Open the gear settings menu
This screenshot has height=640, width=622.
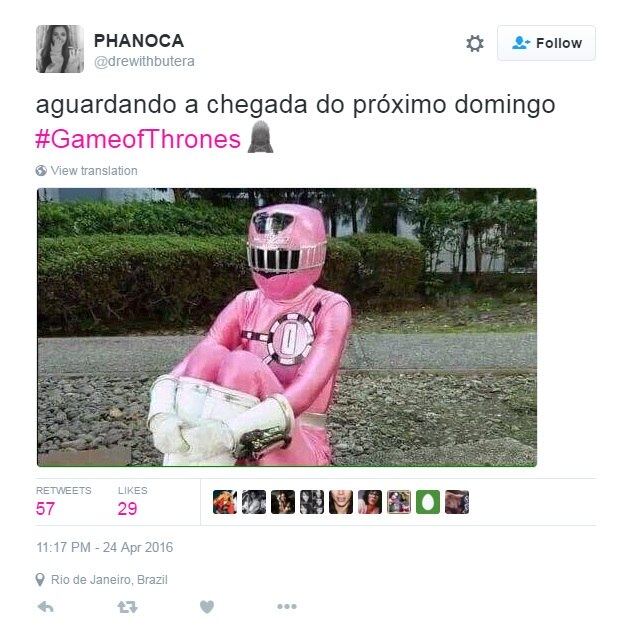point(474,43)
